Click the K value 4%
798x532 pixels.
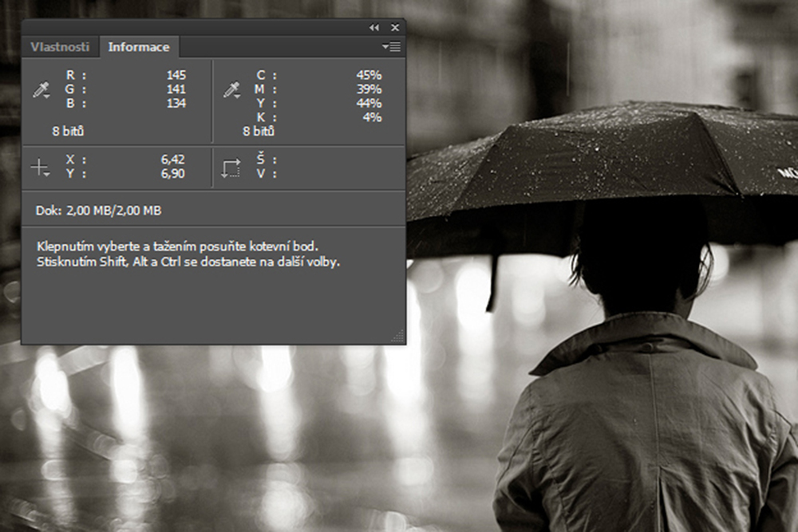tap(372, 117)
